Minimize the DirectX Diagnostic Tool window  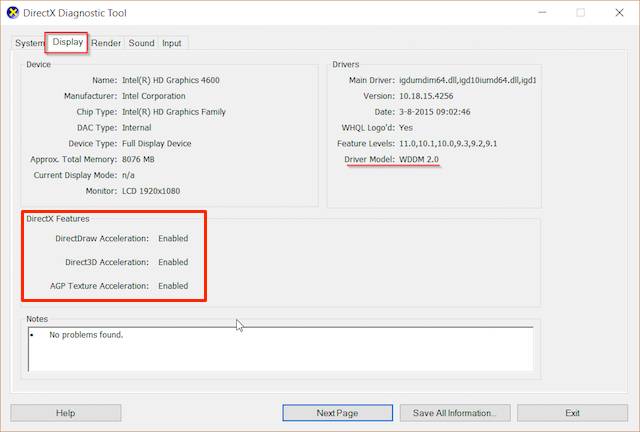(x=542, y=13)
